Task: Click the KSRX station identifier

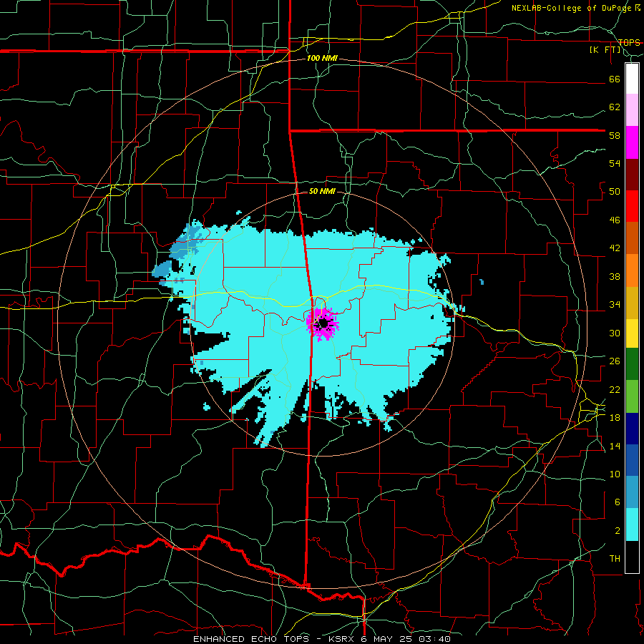Action: 342,639
